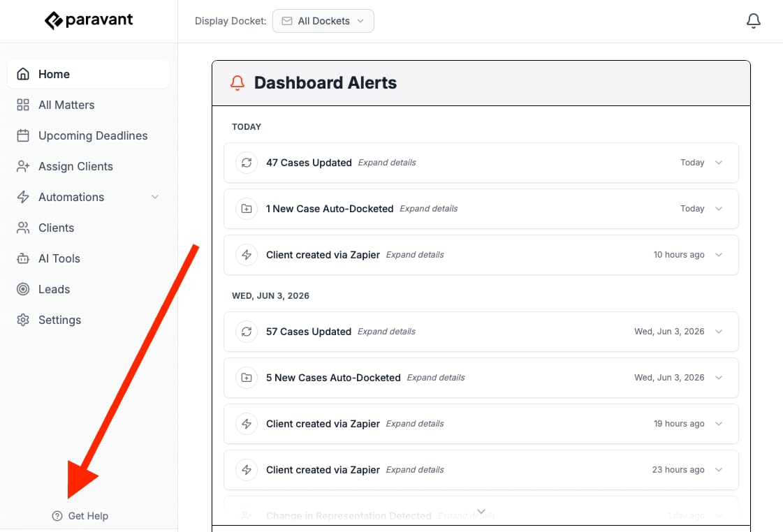Image resolution: width=783 pixels, height=532 pixels.
Task: Click the AI Tools robot icon
Action: [23, 258]
